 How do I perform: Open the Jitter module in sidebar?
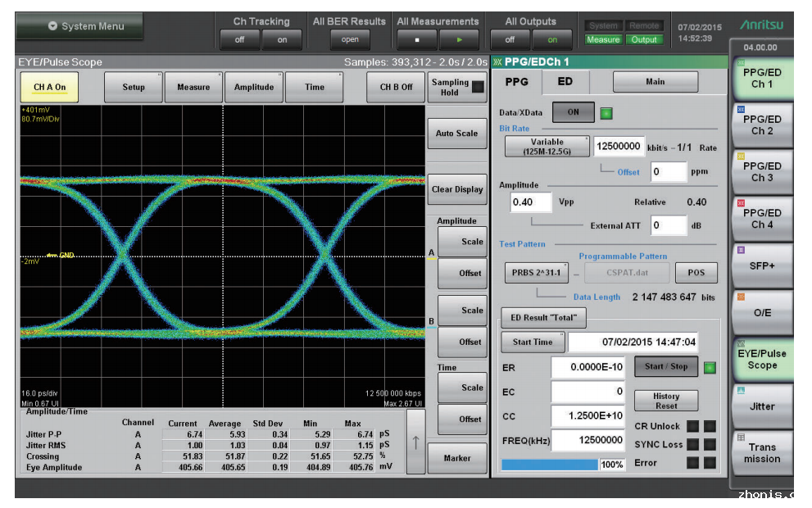(761, 406)
